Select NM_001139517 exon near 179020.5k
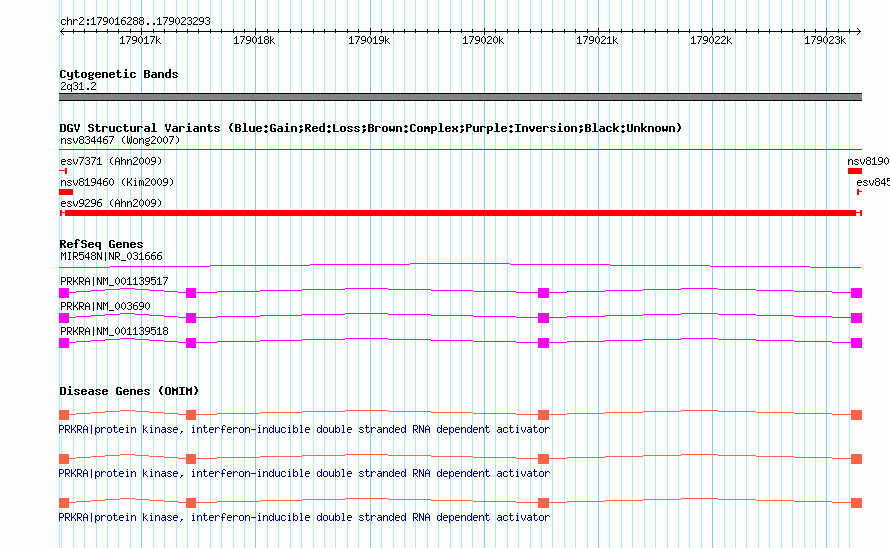 544,293
